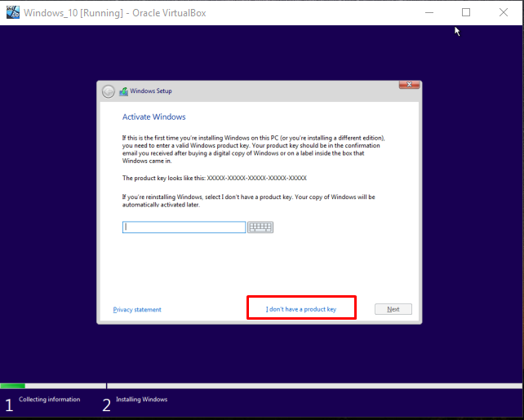The width and height of the screenshot is (524, 420).
Task: Open the Privacy statement link
Action: point(137,310)
